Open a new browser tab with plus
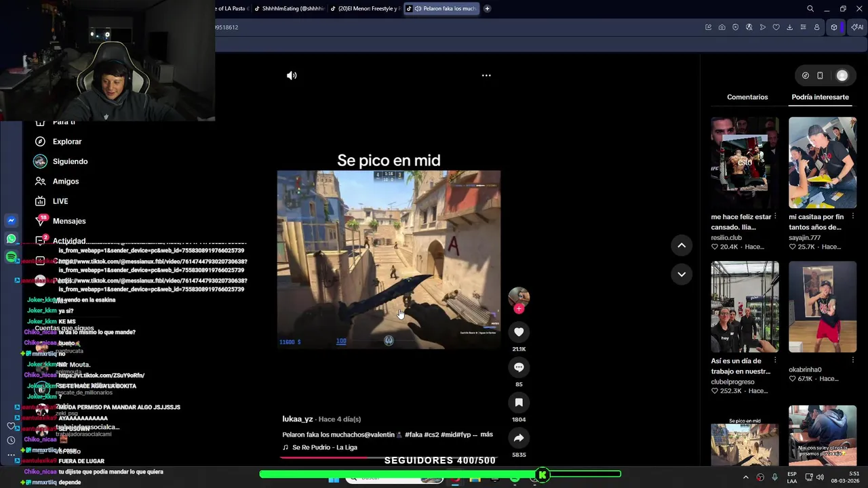The height and width of the screenshot is (488, 868). (487, 9)
